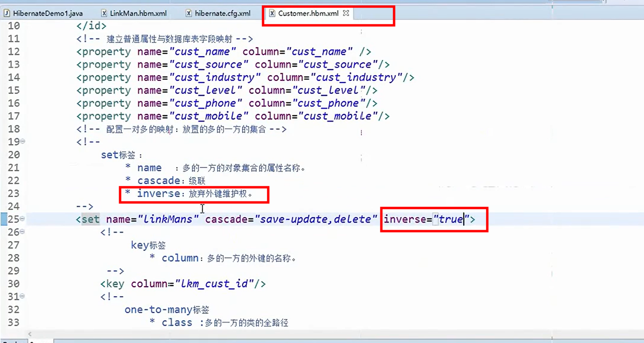The width and height of the screenshot is (644, 343).
Task: Collapse the set element fold at line 25
Action: pos(23,219)
